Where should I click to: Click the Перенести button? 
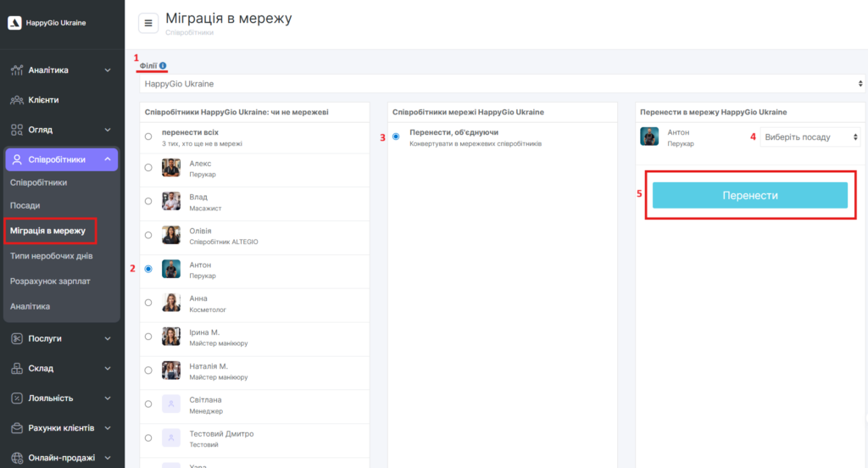pos(749,195)
